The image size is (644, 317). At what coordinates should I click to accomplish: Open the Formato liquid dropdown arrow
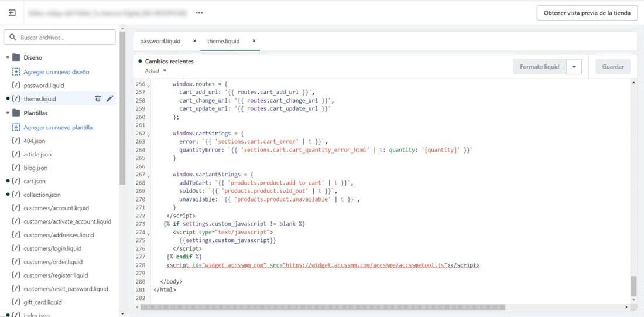click(574, 67)
